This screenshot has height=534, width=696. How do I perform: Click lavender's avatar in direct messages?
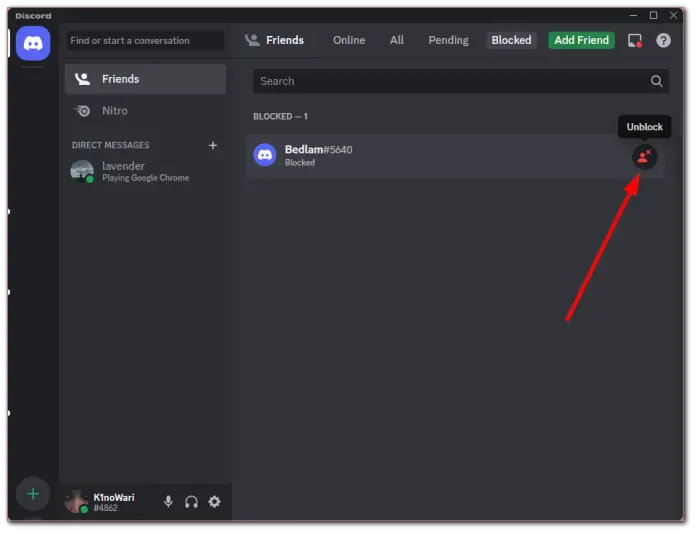point(82,171)
